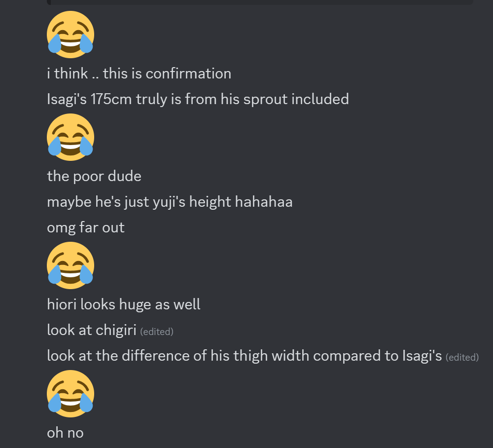This screenshot has height=448, width=493.
Task: Click the edited tag after 'compared to Isagi's'
Action: coord(462,357)
